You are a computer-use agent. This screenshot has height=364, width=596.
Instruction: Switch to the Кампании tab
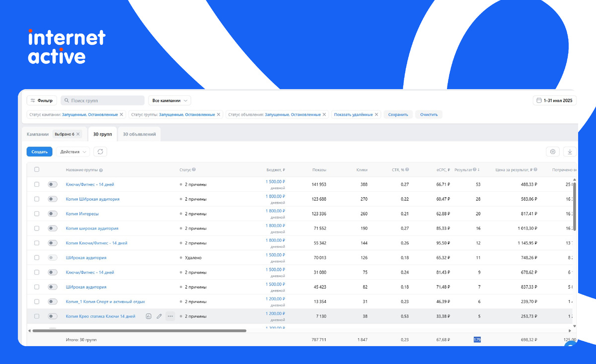[38, 134]
